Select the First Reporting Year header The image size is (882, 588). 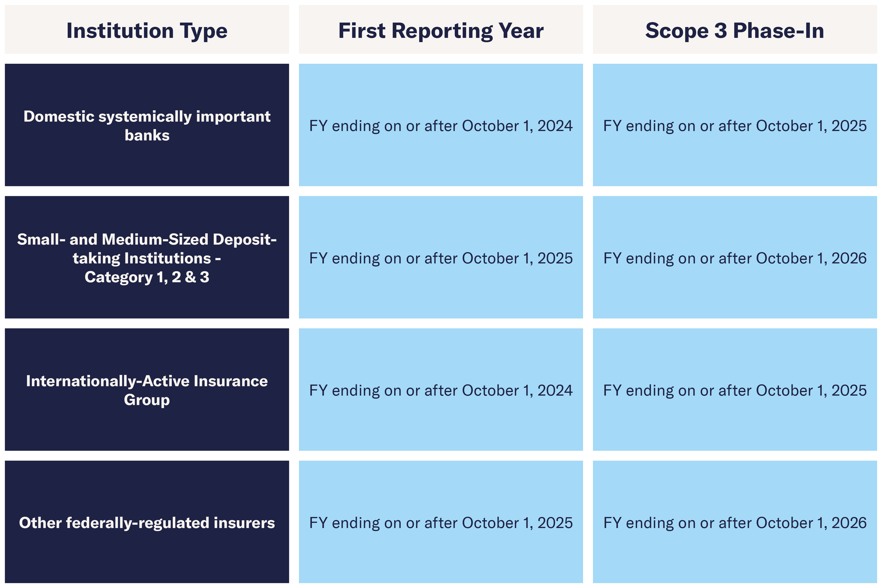coord(441,29)
